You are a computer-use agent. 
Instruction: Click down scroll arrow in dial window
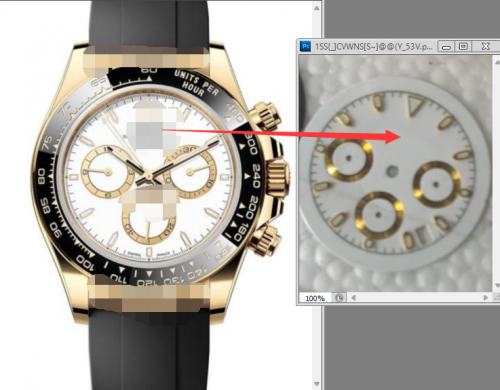click(497, 286)
